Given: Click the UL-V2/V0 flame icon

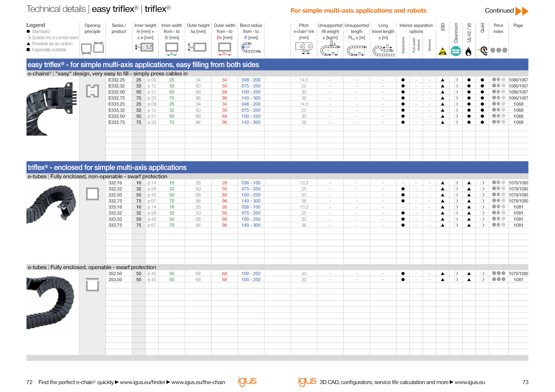Looking at the screenshot, I should click(469, 51).
